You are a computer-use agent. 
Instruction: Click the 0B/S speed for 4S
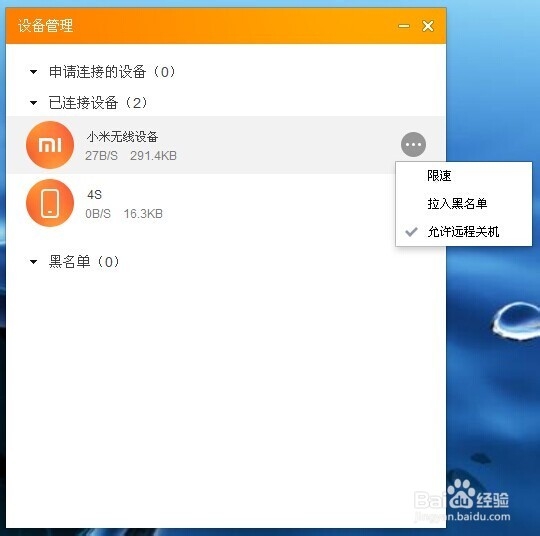[98, 214]
